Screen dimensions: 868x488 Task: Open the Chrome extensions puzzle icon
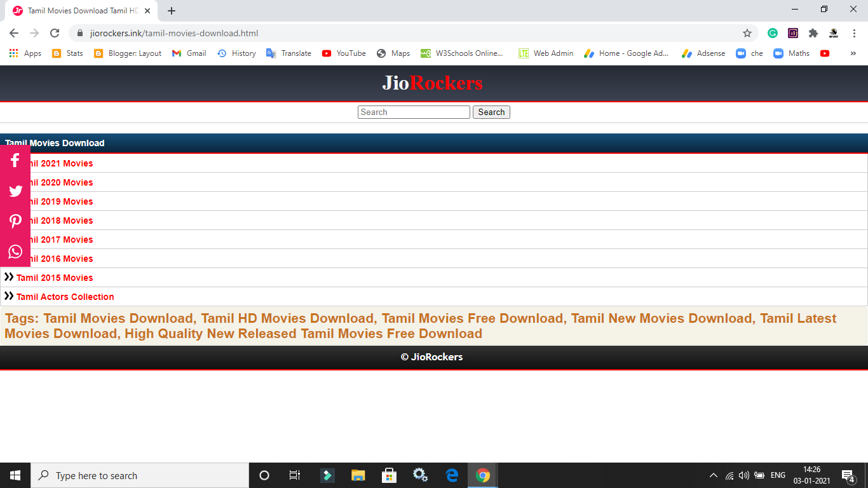click(813, 33)
